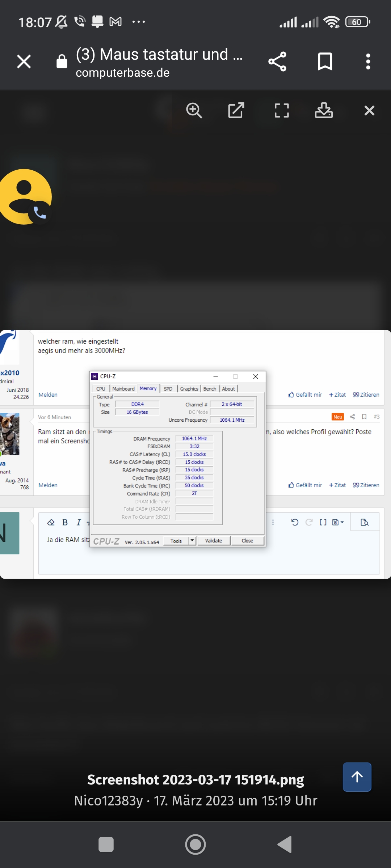The image size is (391, 868).
Task: Bookmark the page with the bookmark icon
Action: pos(325,61)
